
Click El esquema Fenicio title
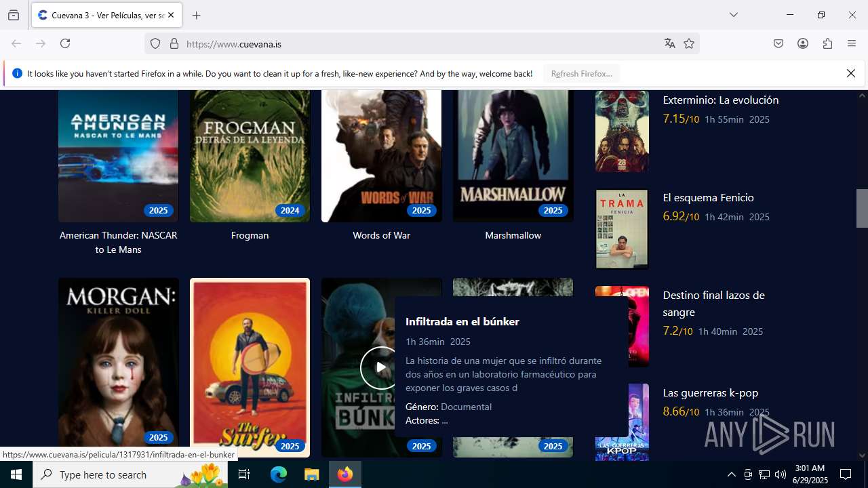pyautogui.click(x=708, y=197)
